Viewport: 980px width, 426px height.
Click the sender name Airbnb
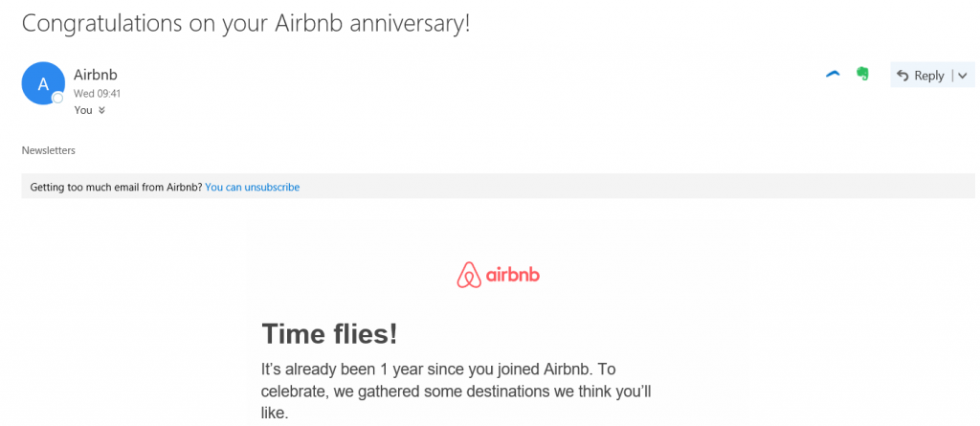tap(96, 75)
